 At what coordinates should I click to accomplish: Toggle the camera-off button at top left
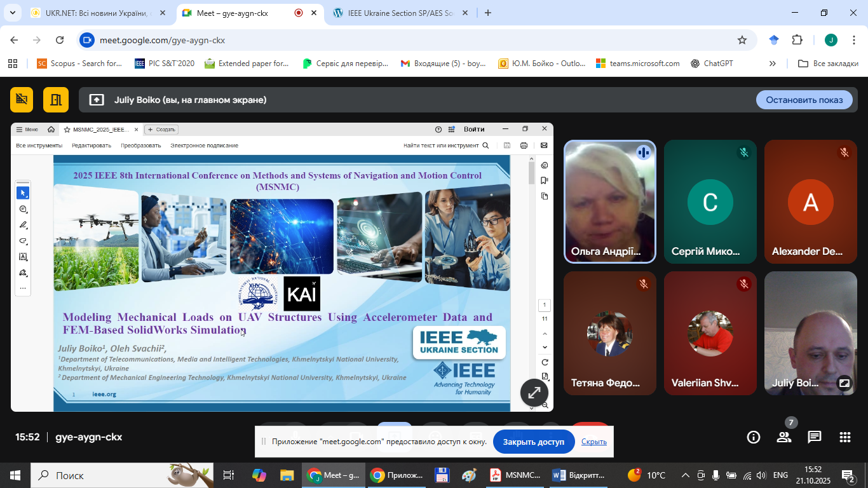click(x=22, y=100)
